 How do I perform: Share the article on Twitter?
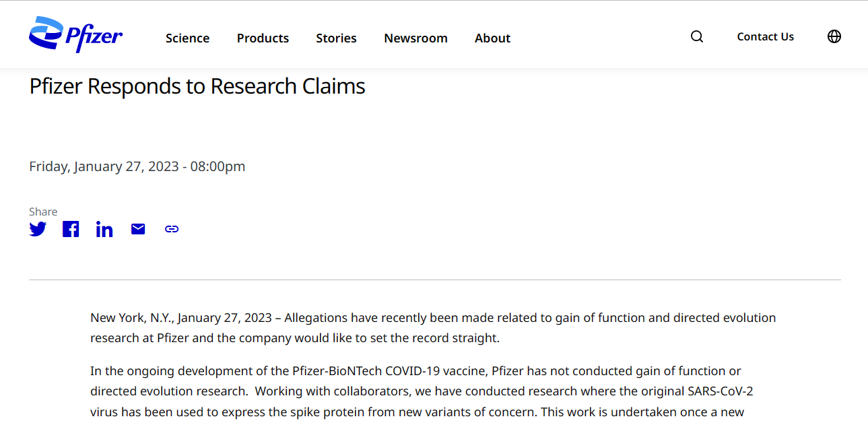[x=38, y=229]
